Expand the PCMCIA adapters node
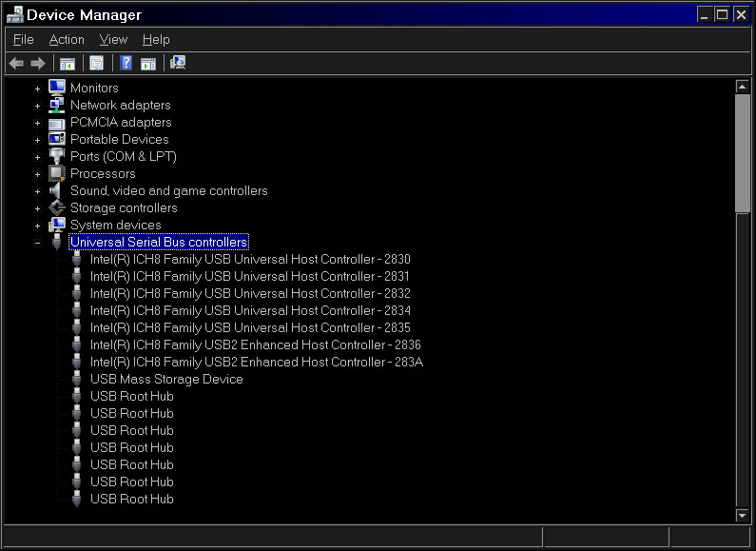This screenshot has width=756, height=551. pyautogui.click(x=38, y=123)
